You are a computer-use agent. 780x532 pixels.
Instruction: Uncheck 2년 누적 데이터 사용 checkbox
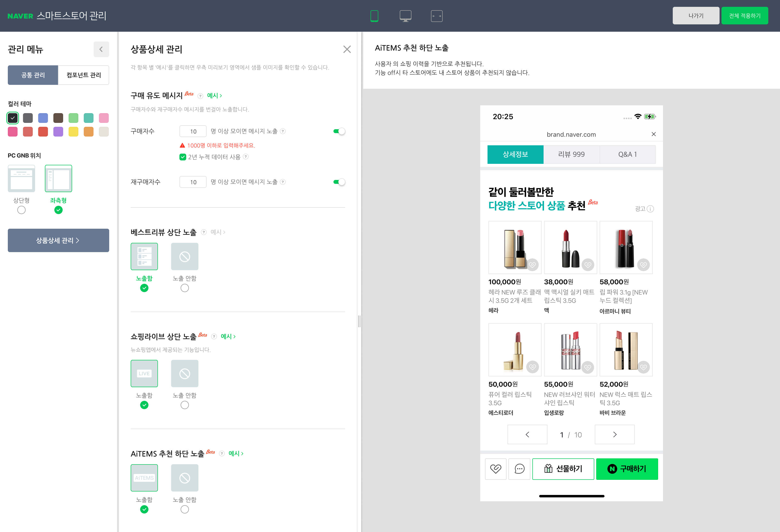click(183, 157)
